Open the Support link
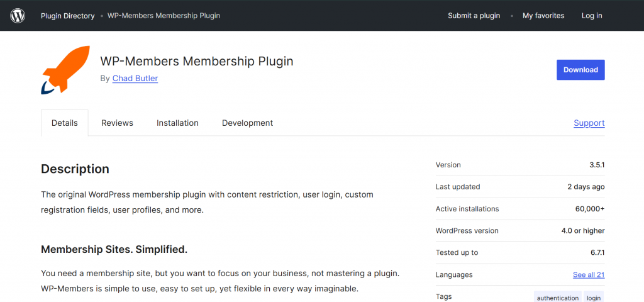This screenshot has width=644, height=302. (x=589, y=123)
